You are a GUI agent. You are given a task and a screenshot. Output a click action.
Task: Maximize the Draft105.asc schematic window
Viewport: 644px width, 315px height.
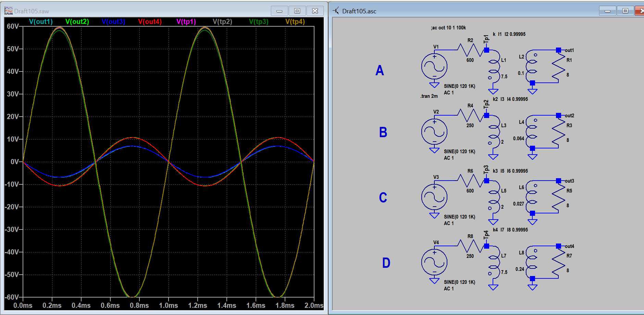[x=626, y=11]
